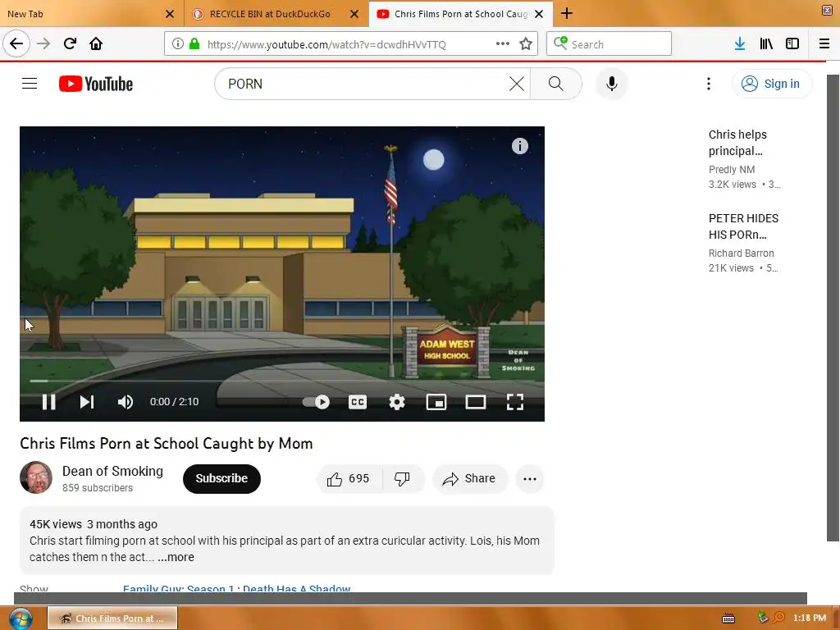The width and height of the screenshot is (840, 630).
Task: Open the Family Guy Season 1 link
Action: (236, 588)
